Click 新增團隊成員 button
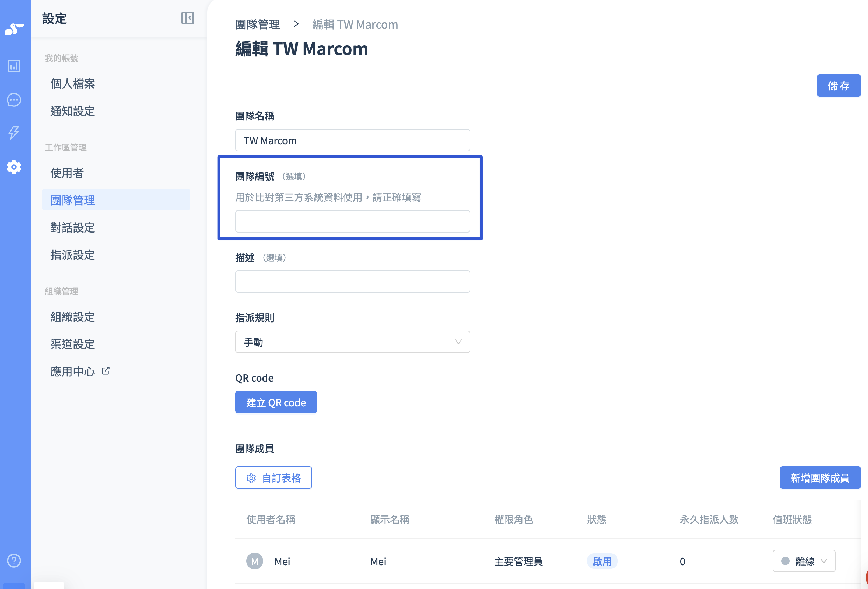This screenshot has height=589, width=868. [819, 478]
